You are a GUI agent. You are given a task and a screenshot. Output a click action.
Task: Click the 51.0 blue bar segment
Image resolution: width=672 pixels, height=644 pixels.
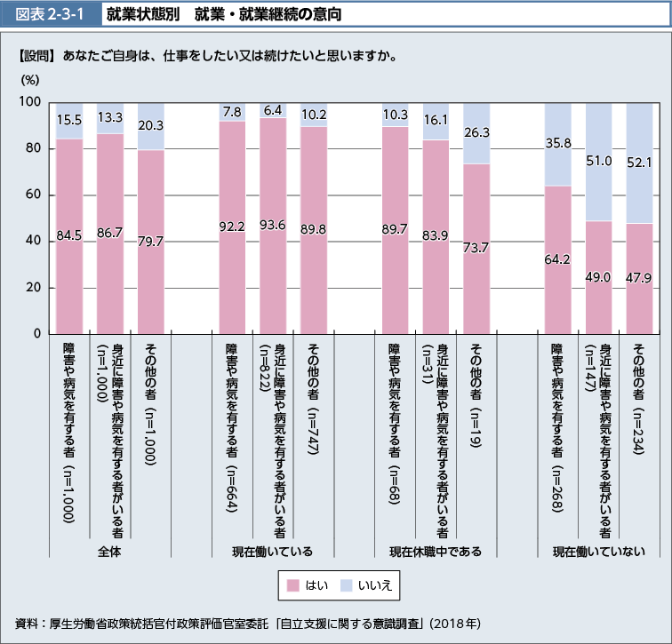coord(599,162)
